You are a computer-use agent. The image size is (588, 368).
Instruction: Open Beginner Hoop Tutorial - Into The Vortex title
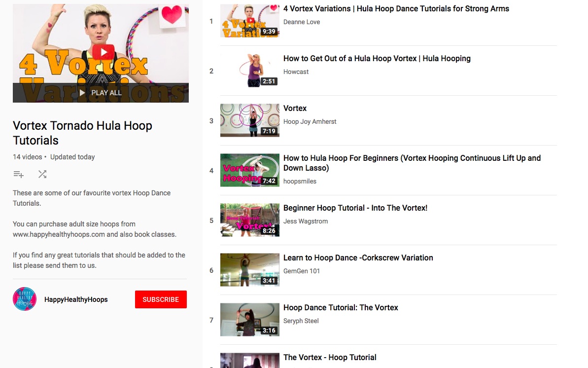tap(355, 208)
